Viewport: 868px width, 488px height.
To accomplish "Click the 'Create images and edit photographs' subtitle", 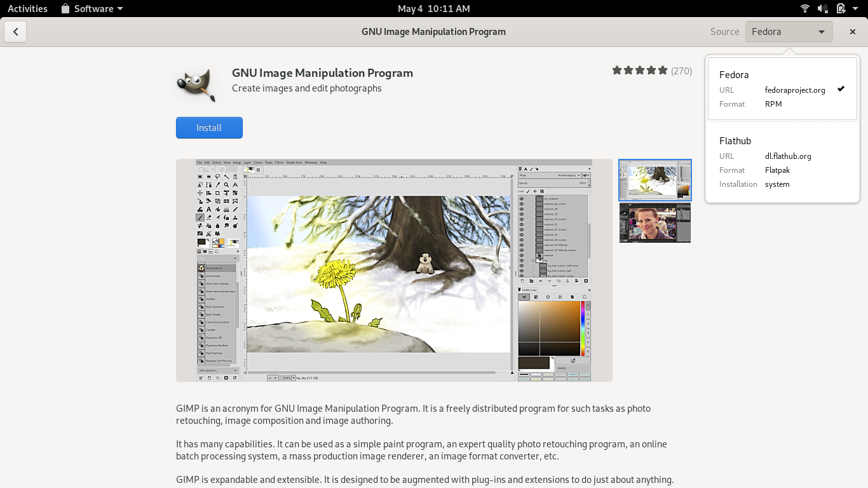I will click(307, 88).
